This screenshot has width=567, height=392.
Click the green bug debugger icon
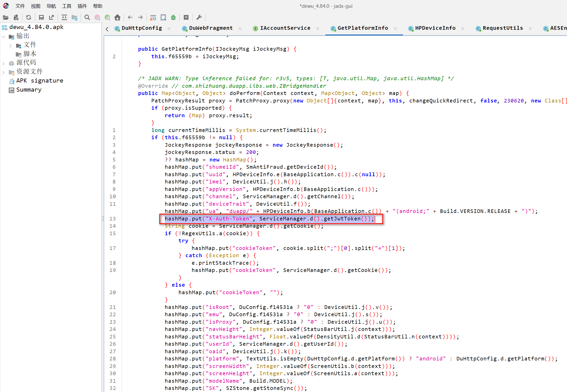[x=173, y=17]
